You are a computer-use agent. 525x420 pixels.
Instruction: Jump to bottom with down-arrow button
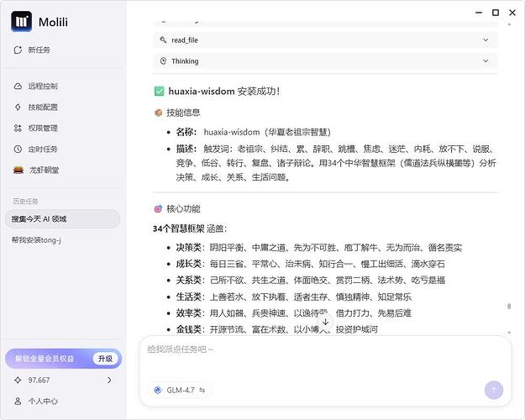pos(325,322)
